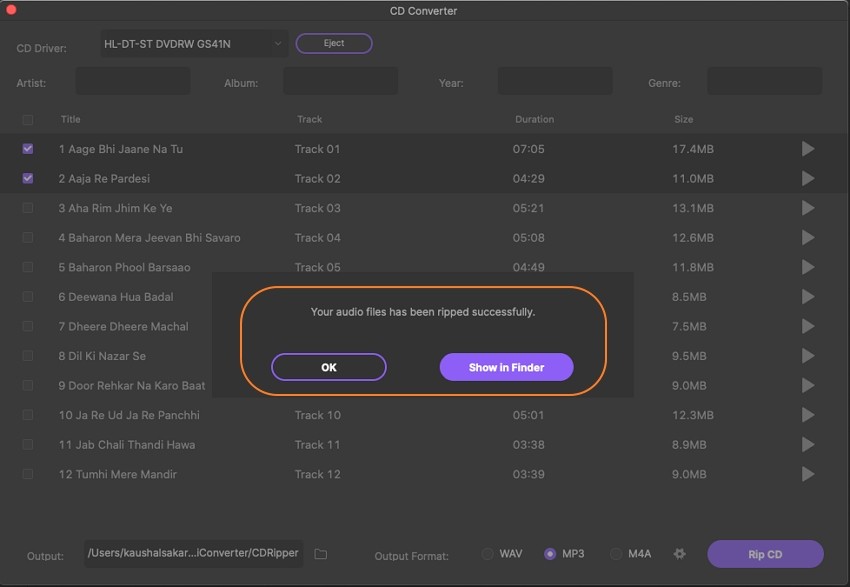The image size is (850, 587).
Task: Play track 2 Aaja Re Pardesi
Action: (807, 178)
